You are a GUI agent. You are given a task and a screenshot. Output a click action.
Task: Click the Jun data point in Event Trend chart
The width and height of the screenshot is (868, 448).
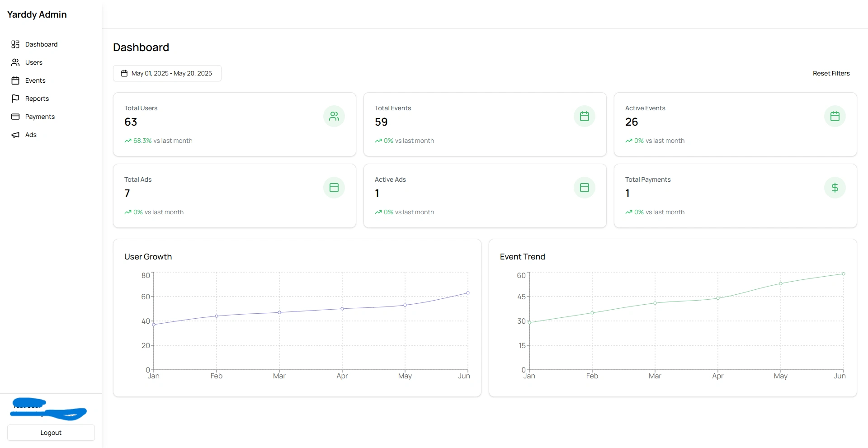844,274
